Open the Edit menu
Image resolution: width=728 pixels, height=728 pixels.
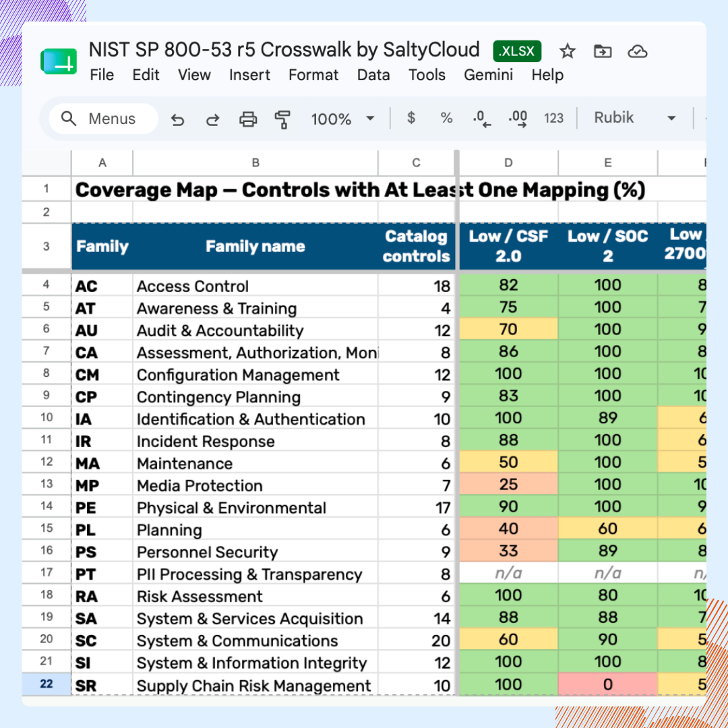146,75
